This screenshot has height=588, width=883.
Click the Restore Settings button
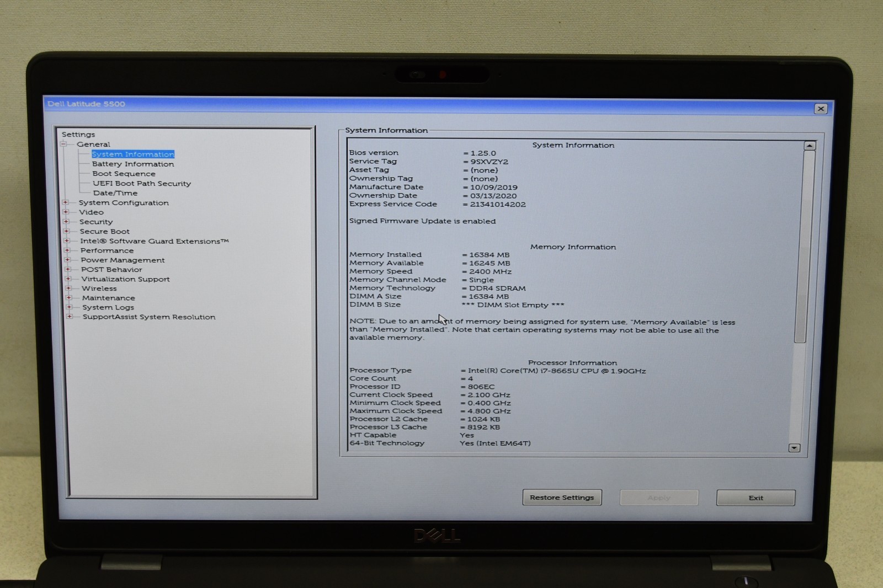tap(562, 498)
